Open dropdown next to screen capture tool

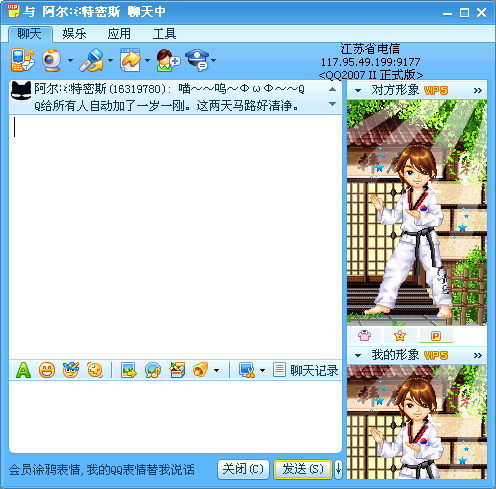click(x=262, y=370)
